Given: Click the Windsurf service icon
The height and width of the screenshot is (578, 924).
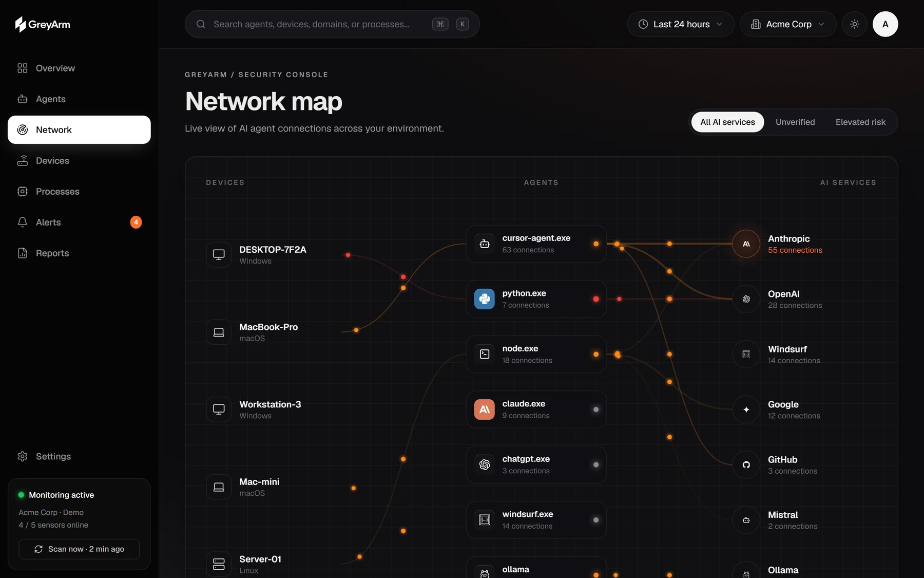Looking at the screenshot, I should pos(746,355).
